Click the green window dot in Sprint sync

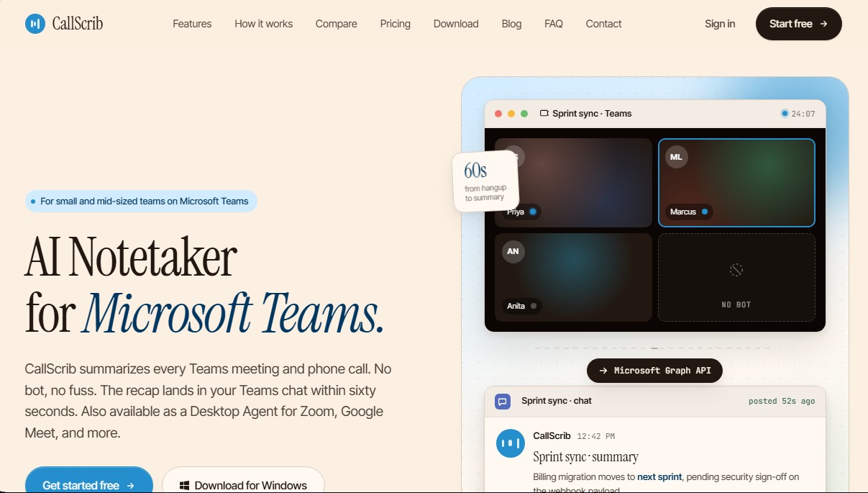pos(524,114)
